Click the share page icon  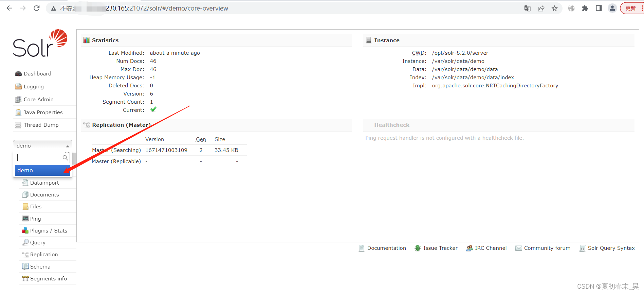coord(541,8)
